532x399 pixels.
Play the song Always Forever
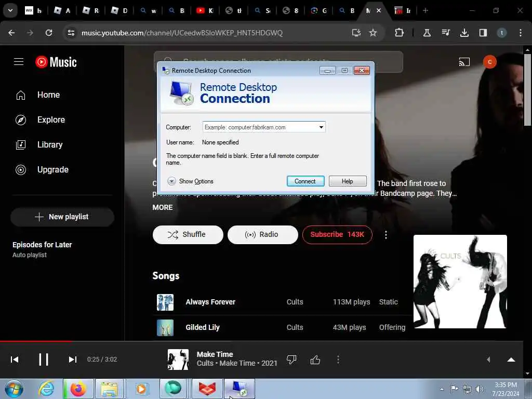210,302
